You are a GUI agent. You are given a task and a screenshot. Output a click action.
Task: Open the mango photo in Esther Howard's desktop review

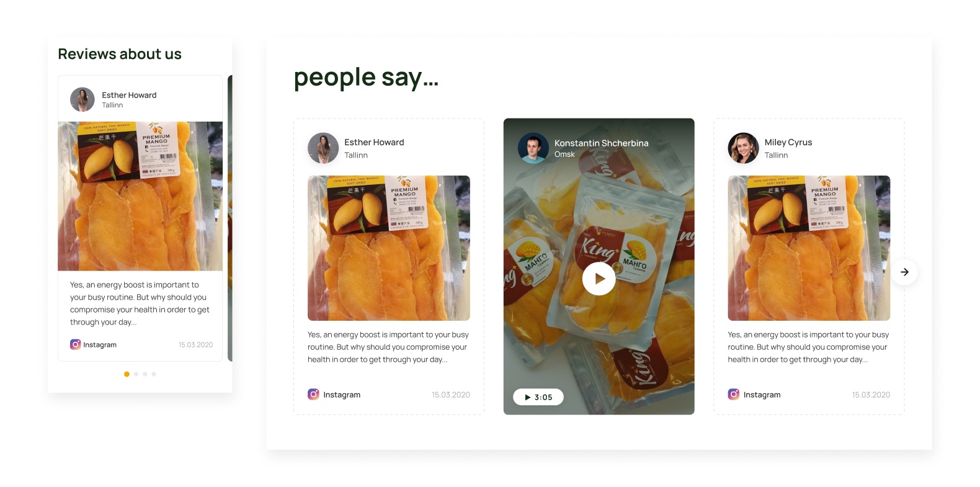[389, 248]
